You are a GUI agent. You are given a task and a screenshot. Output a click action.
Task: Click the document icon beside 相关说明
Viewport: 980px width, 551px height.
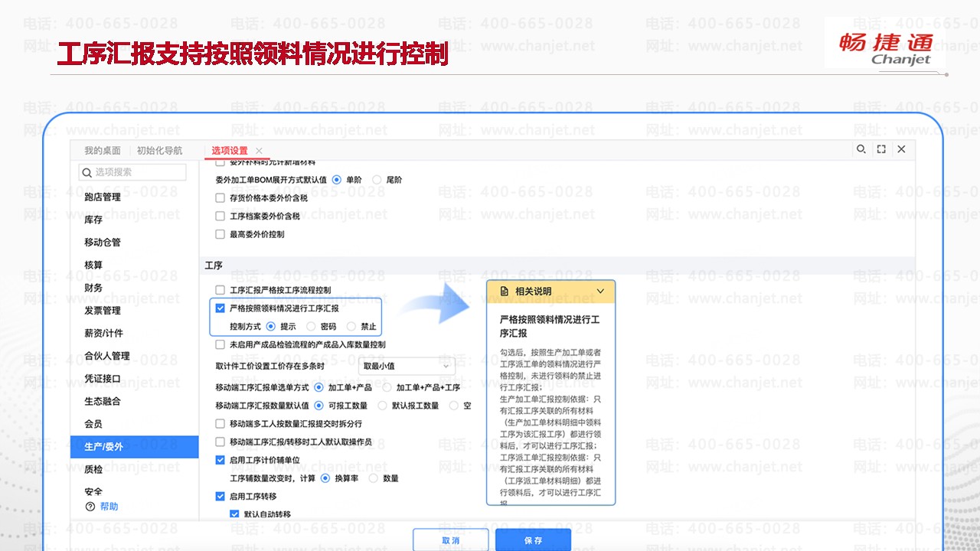(x=505, y=292)
